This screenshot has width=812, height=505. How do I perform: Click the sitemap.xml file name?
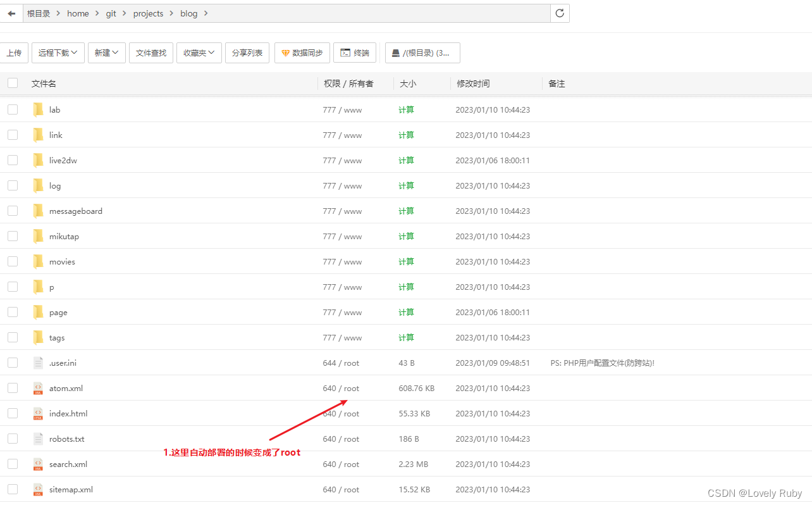click(71, 489)
